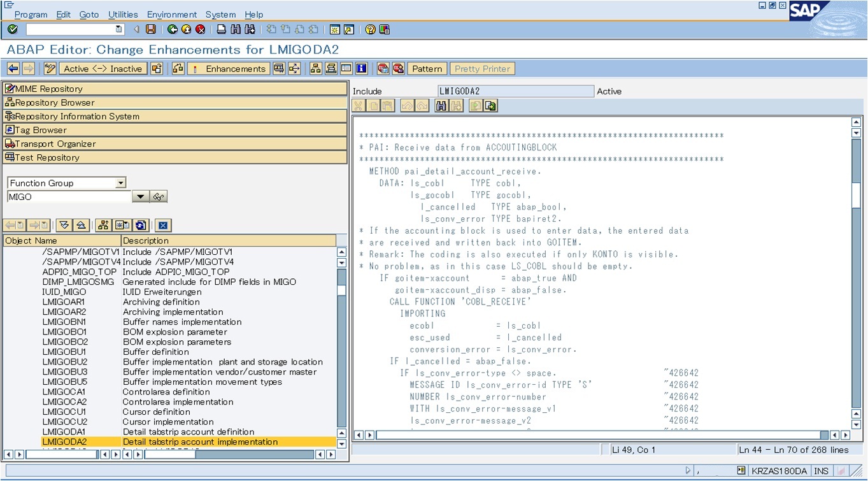This screenshot has width=868, height=481.
Task: Open the Utilities menu
Action: click(123, 14)
